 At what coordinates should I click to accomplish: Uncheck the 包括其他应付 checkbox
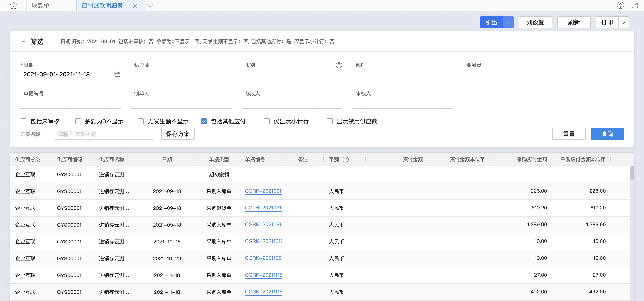[x=204, y=121]
